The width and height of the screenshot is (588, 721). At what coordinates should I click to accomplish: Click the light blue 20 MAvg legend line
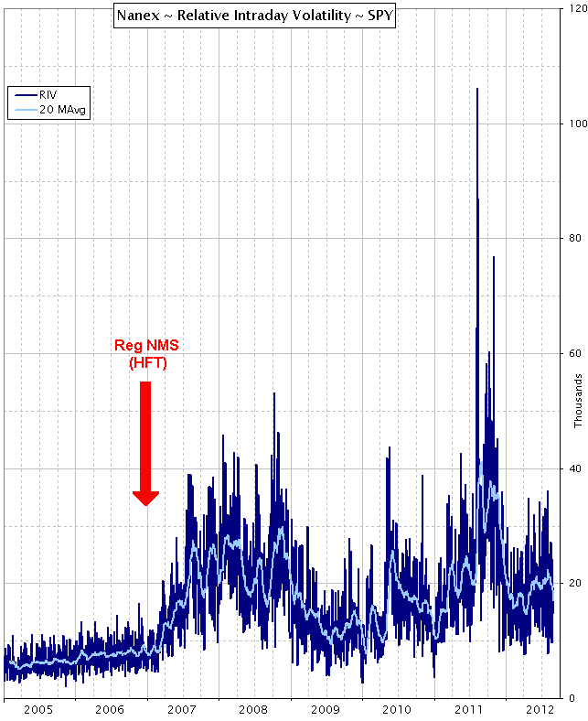[x=27, y=110]
